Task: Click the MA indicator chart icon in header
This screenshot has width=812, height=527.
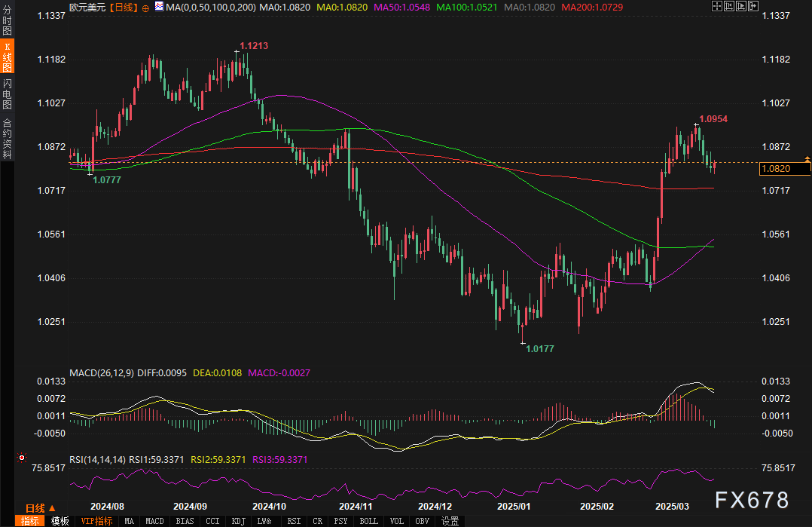Action: (159, 6)
